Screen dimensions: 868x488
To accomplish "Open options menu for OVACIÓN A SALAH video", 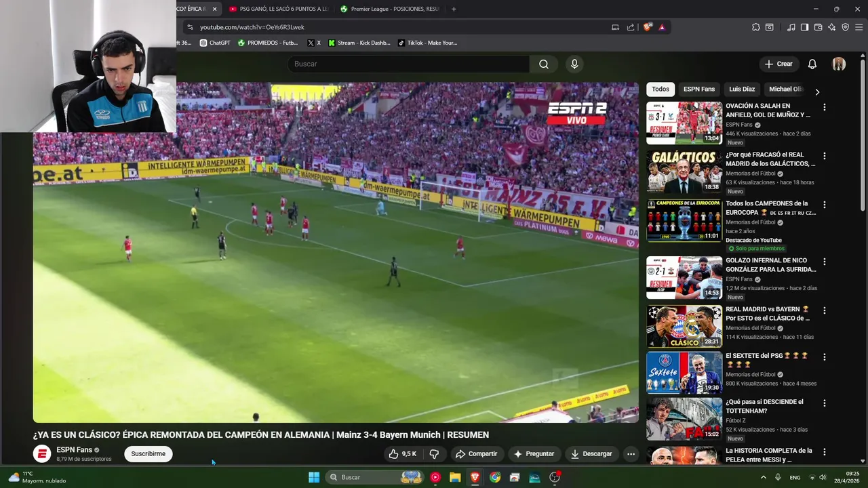I will [x=825, y=107].
